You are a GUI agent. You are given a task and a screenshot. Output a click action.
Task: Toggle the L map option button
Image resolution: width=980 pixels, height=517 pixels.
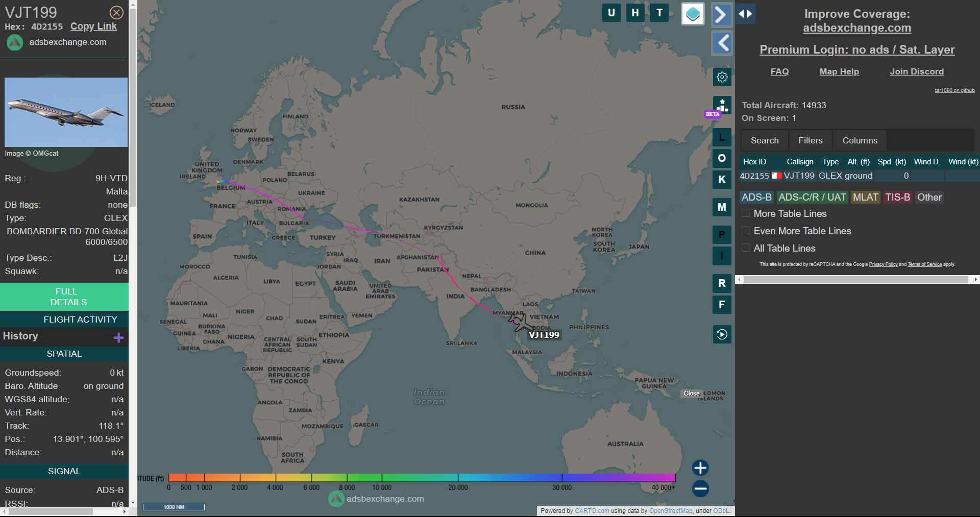722,137
